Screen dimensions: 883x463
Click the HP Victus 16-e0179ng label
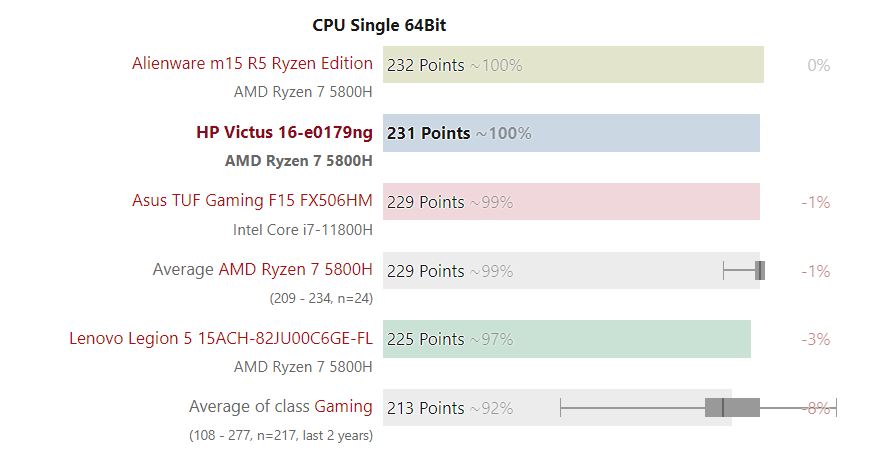(284, 133)
